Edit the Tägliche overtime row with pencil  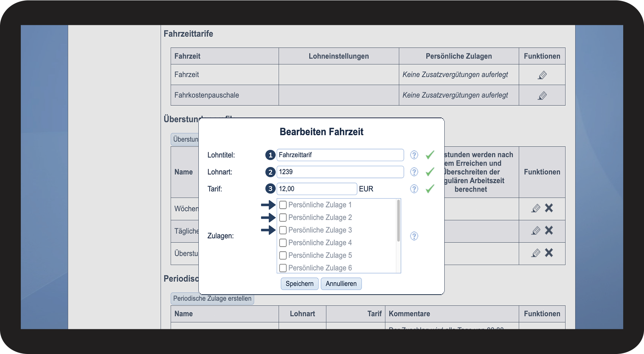pos(535,230)
